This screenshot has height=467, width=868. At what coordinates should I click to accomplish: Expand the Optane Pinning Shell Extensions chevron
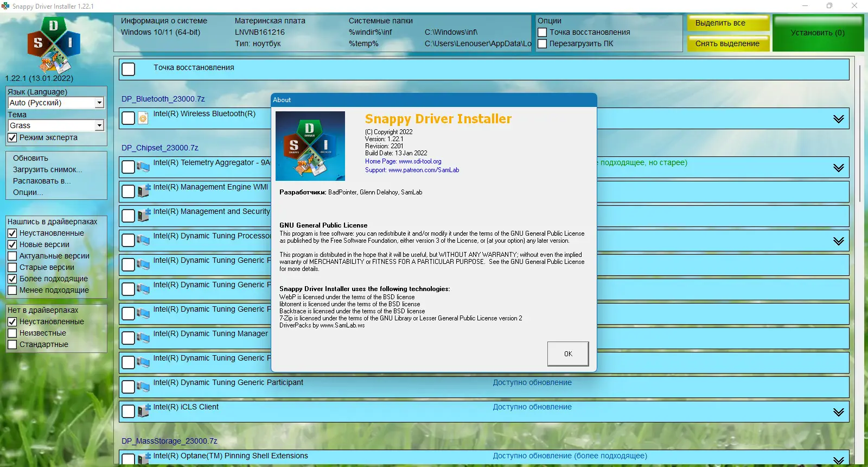[839, 460]
